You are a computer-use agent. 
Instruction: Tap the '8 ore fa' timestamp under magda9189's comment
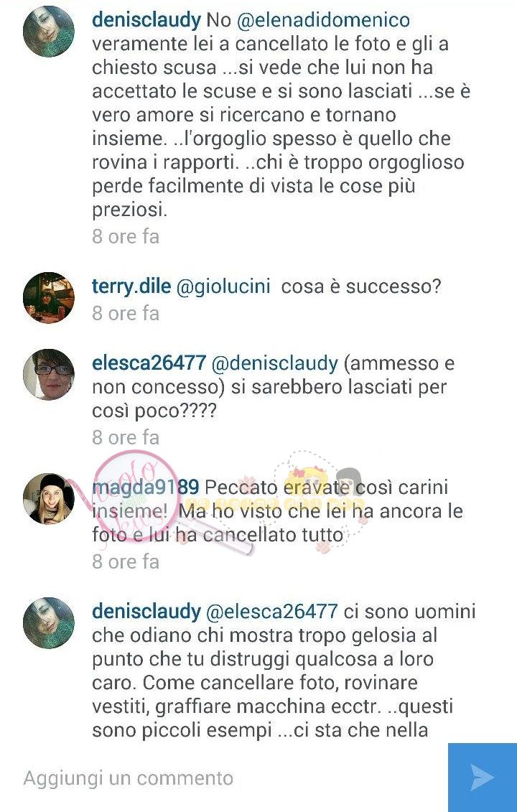pos(126,562)
